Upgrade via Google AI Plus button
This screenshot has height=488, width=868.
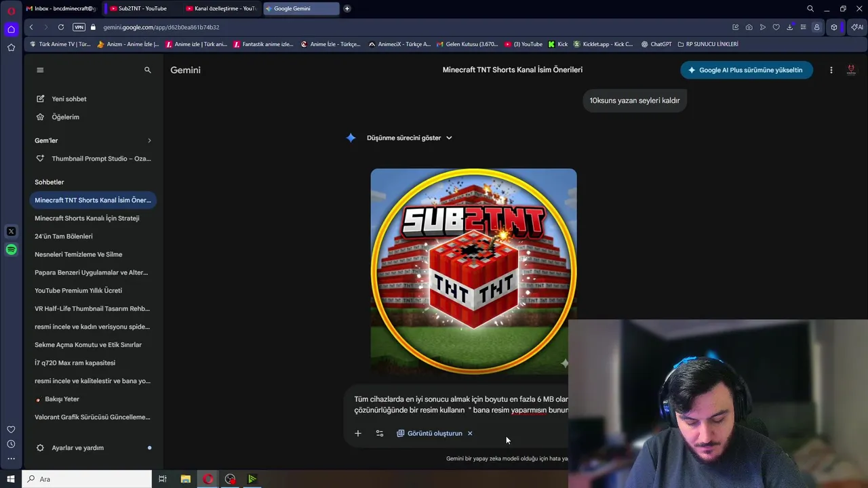click(747, 70)
